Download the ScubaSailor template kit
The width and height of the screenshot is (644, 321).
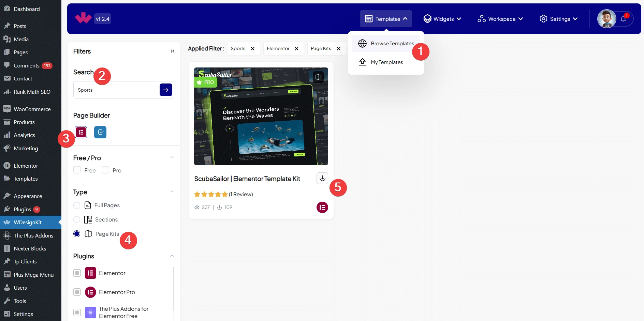pyautogui.click(x=322, y=178)
